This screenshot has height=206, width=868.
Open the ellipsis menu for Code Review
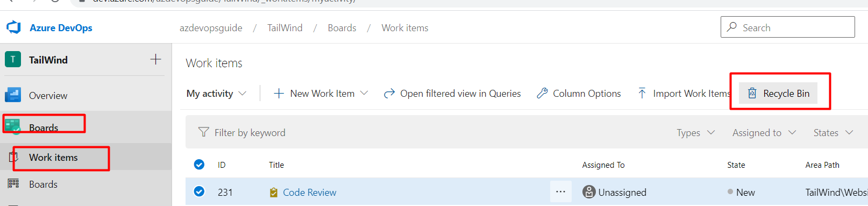click(x=560, y=192)
